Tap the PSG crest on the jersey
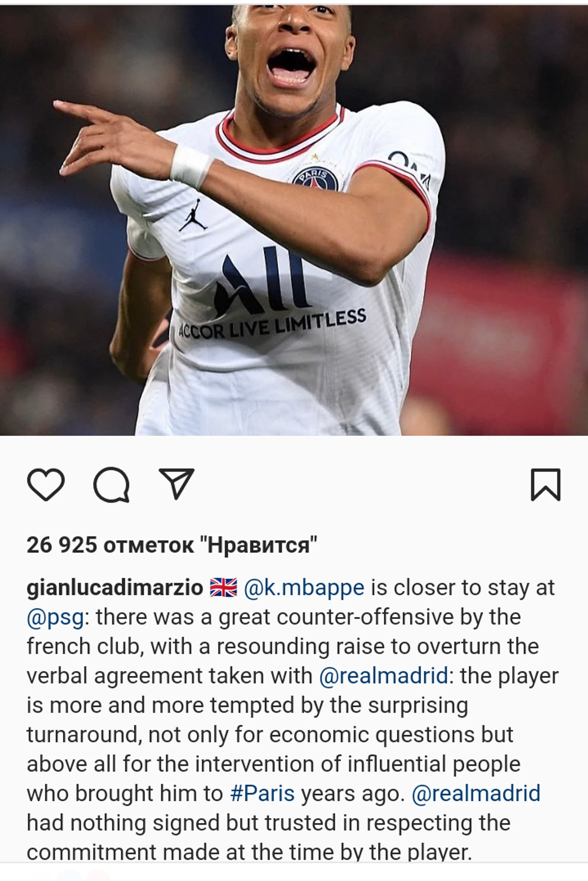The height and width of the screenshot is (881, 588). coord(315,179)
